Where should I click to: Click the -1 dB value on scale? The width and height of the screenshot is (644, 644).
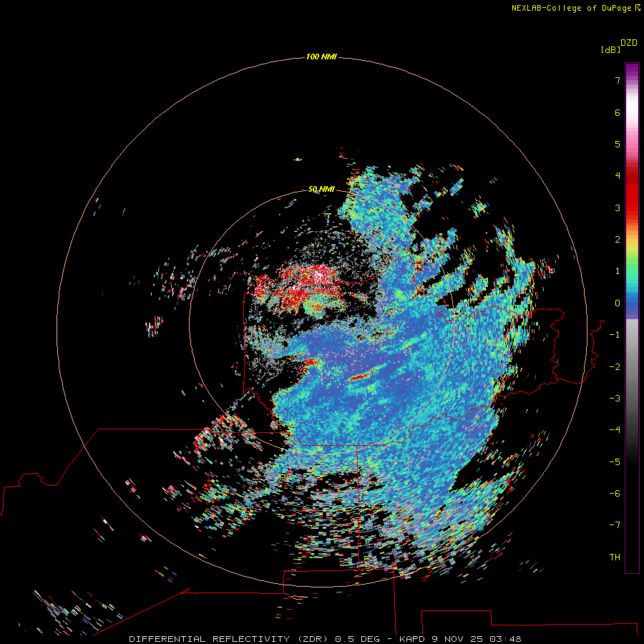[615, 335]
